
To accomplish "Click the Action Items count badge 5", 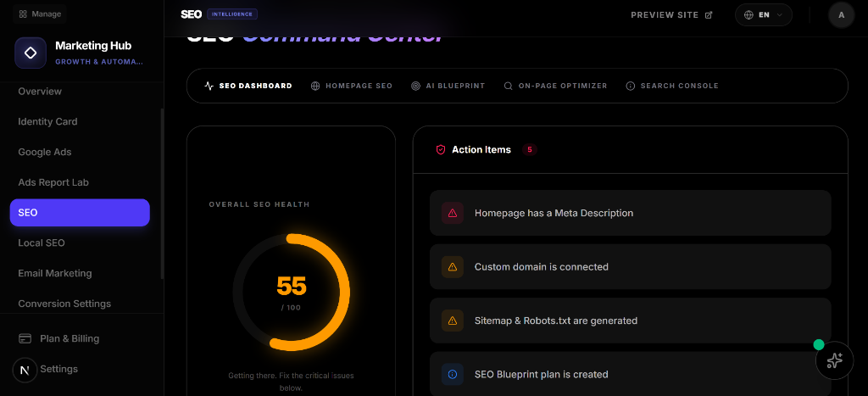I will [530, 149].
